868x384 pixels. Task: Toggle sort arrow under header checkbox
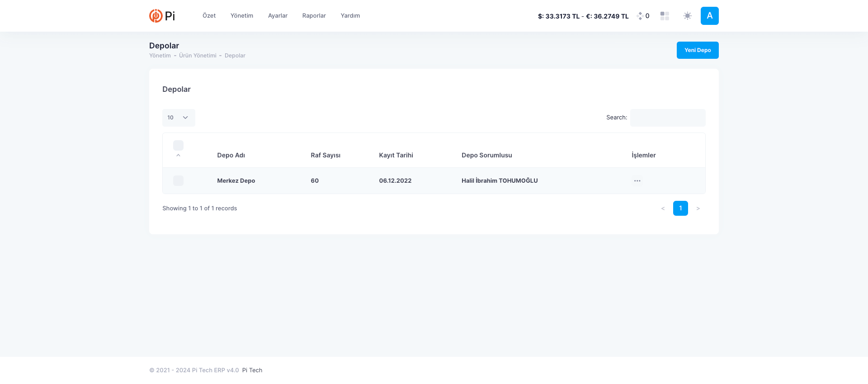pyautogui.click(x=178, y=155)
